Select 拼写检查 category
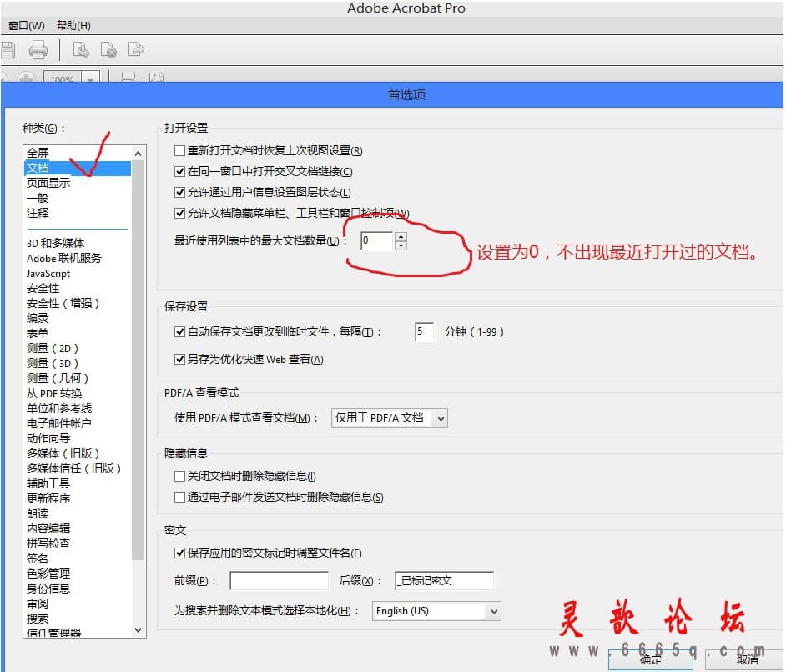Screen dimensions: 786x672 point(48,543)
